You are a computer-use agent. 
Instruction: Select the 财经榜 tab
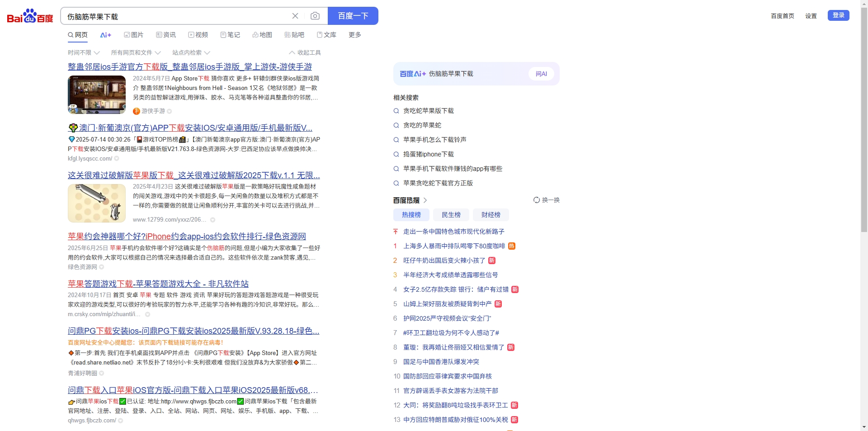(x=491, y=215)
